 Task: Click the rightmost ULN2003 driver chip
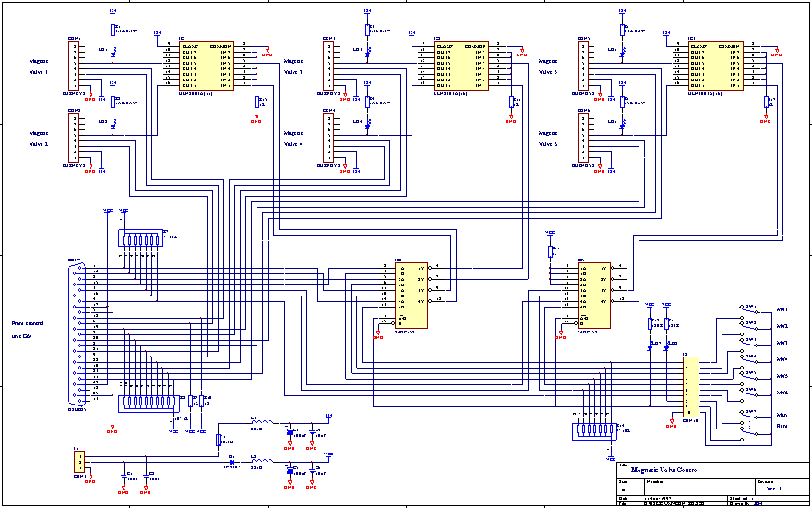click(715, 64)
